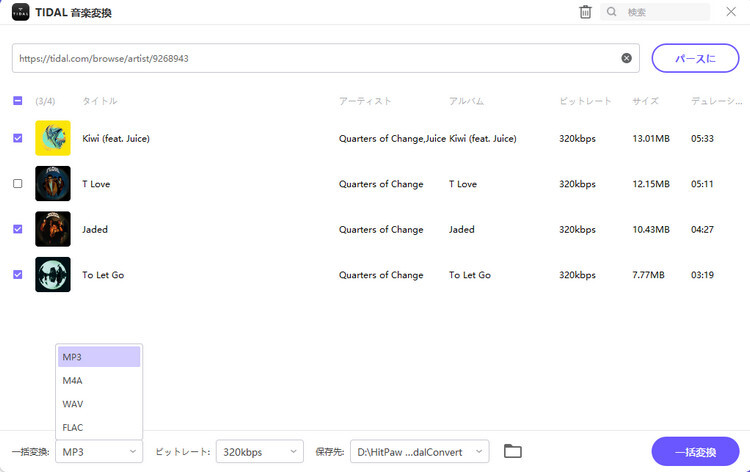Click the 13.01MB size value
The image size is (750, 472).
[x=651, y=138]
